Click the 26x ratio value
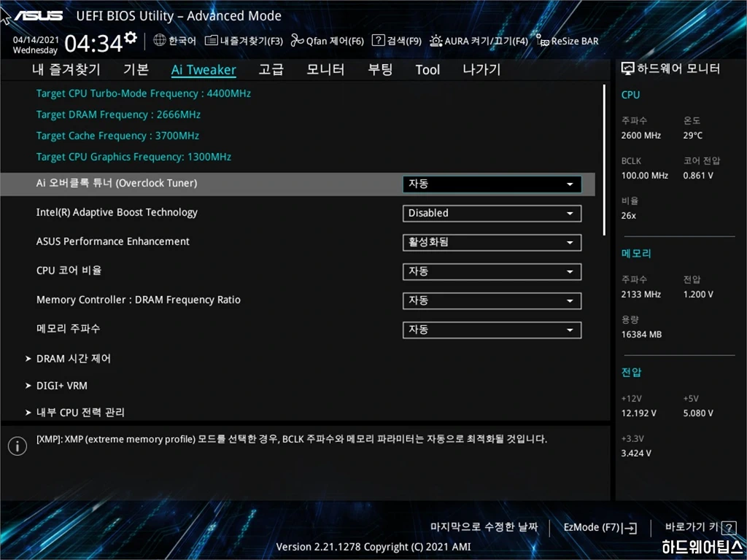Screen dimensions: 747x560 [x=628, y=216]
